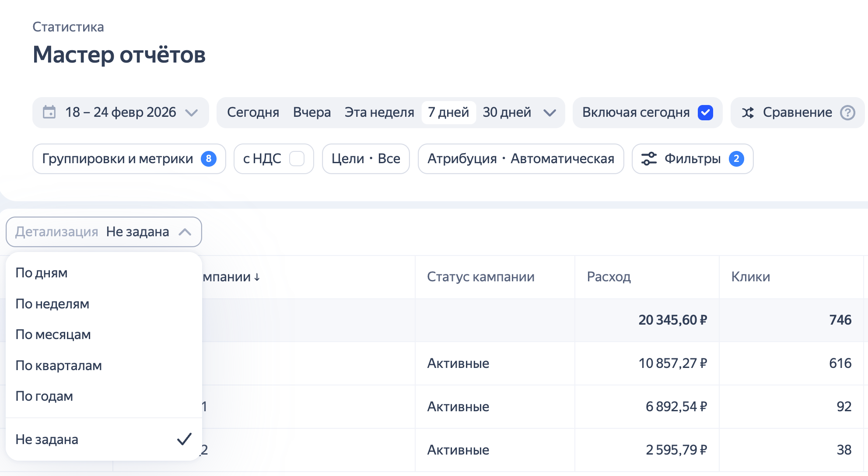Screen dimensions: 868x476
Task: Select По дням detail option
Action: coord(42,273)
